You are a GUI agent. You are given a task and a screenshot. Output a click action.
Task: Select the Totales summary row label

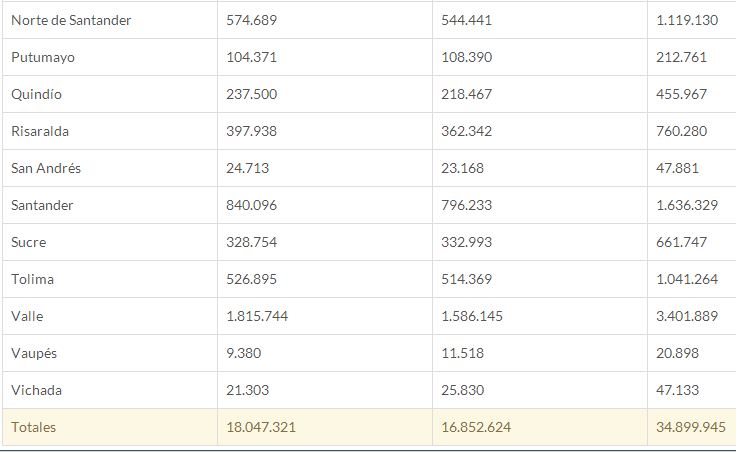coord(34,427)
